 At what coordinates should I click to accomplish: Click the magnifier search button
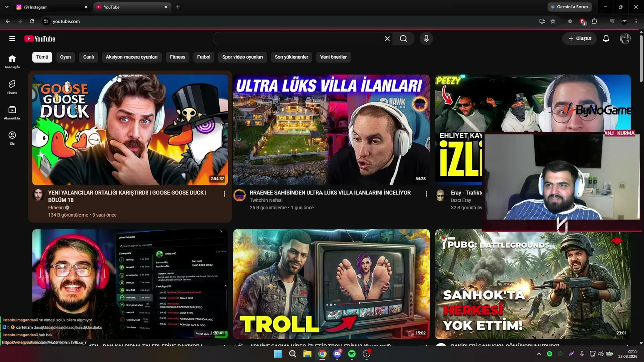pyautogui.click(x=404, y=39)
